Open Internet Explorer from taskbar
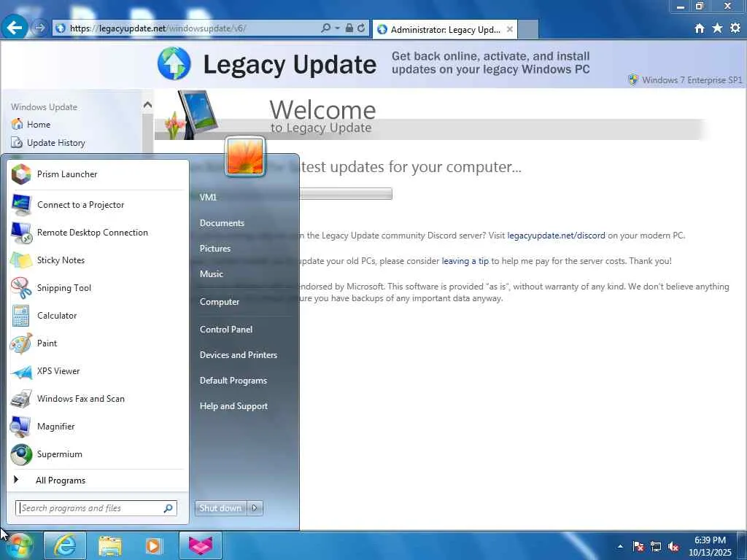 65,545
